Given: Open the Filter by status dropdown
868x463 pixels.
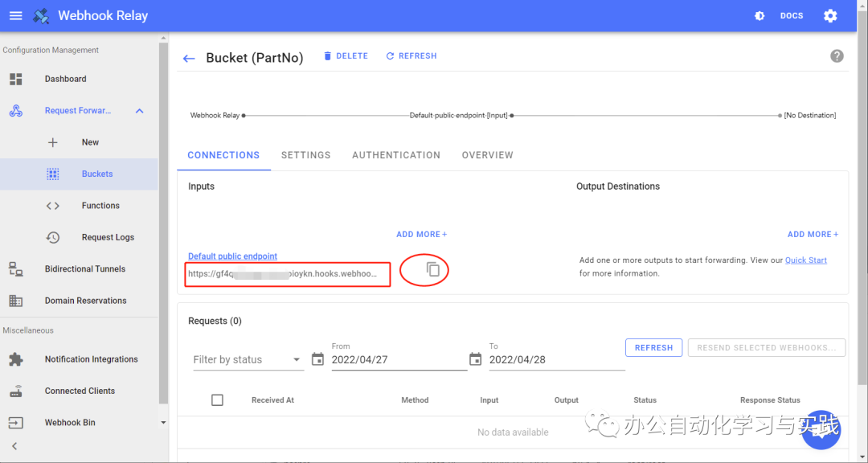Looking at the screenshot, I should [x=248, y=359].
